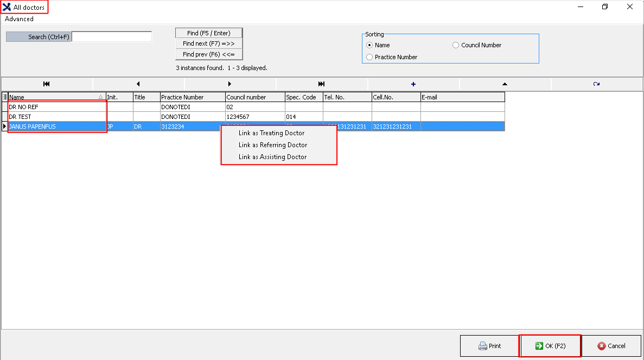
Task: Go to next record arrow
Action: (x=230, y=84)
